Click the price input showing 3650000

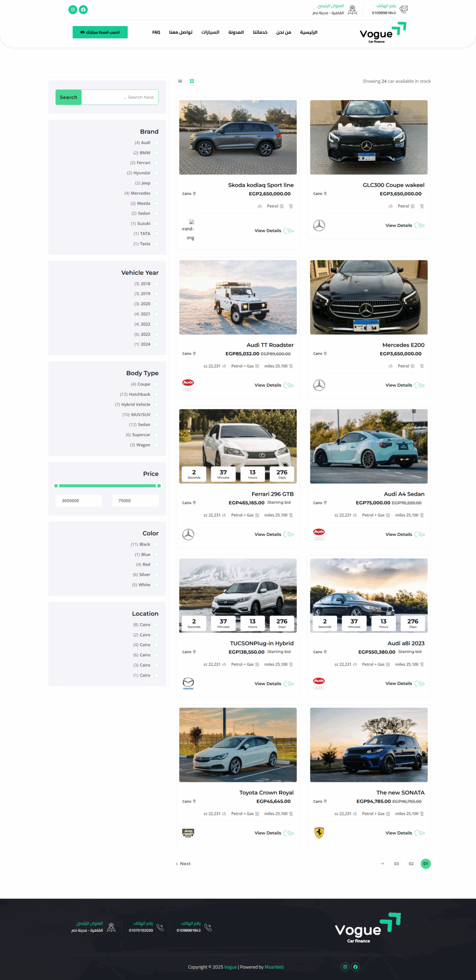point(79,501)
